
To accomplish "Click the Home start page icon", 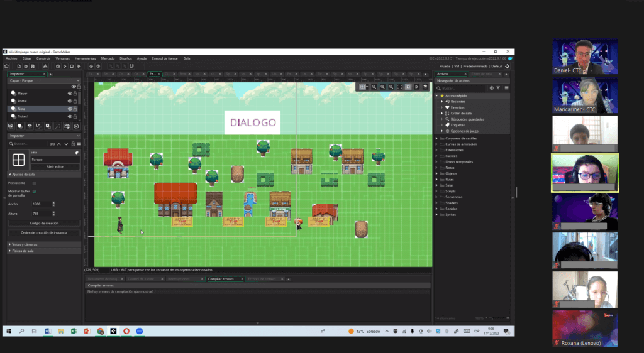I will click(7, 66).
